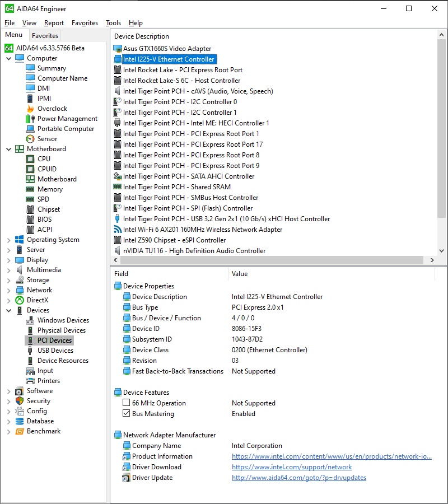Open the Intel driver download link
This screenshot has width=448, height=504.
291,466
